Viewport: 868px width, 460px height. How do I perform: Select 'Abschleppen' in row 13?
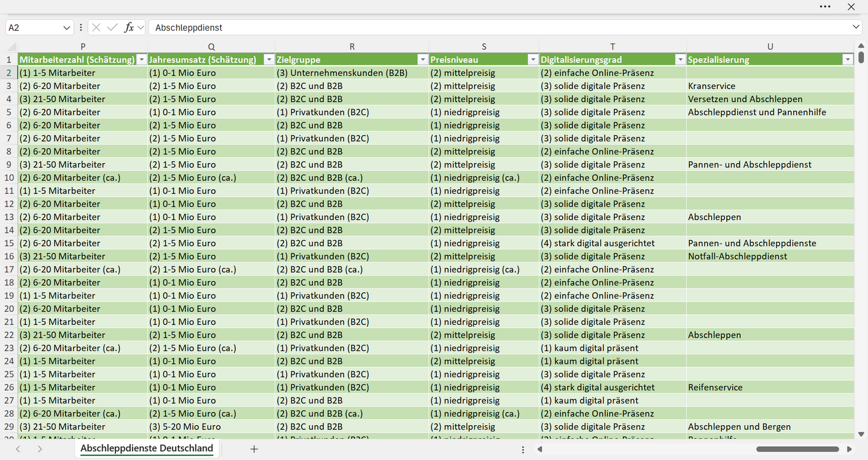point(770,217)
